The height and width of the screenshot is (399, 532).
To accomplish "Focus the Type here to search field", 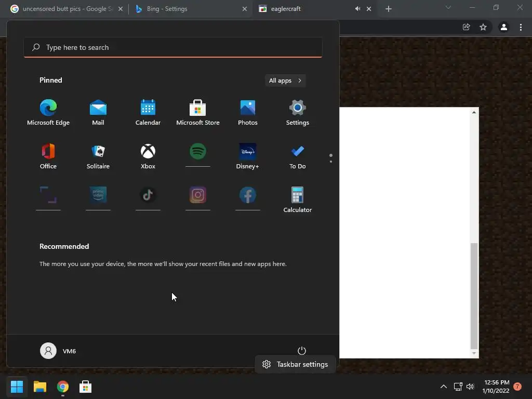I will tap(173, 47).
